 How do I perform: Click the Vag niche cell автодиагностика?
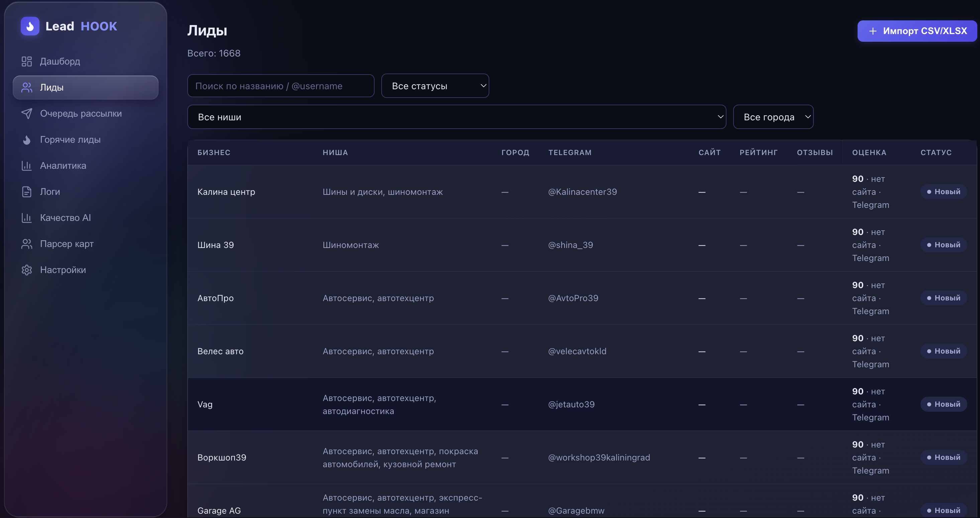coord(379,405)
